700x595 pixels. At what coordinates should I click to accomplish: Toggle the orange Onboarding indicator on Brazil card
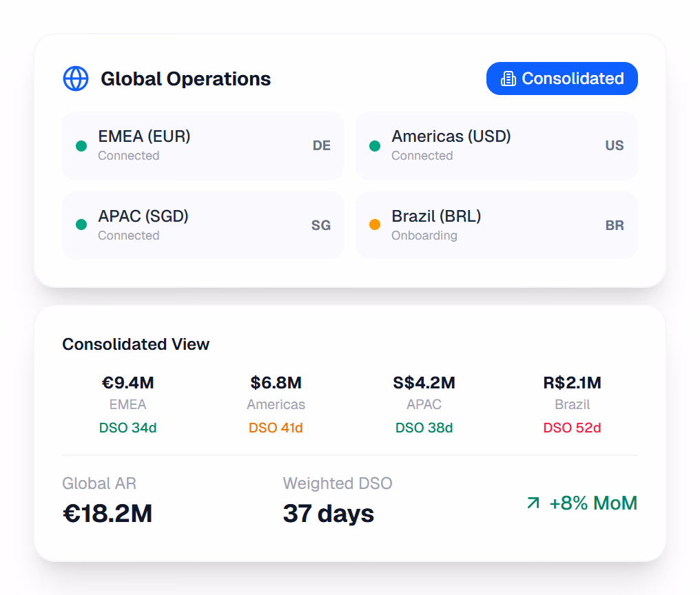375,225
